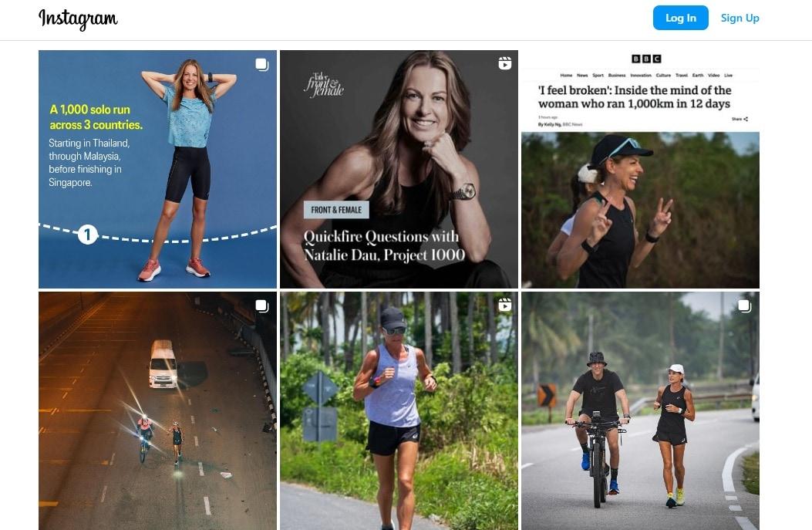Open the Sign Up link
The height and width of the screenshot is (530, 812).
click(740, 19)
